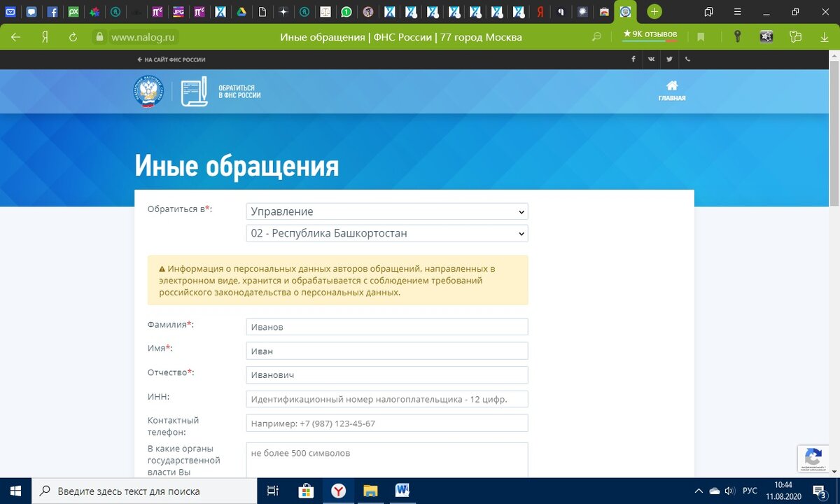Focus the ИНН input field

(387, 399)
